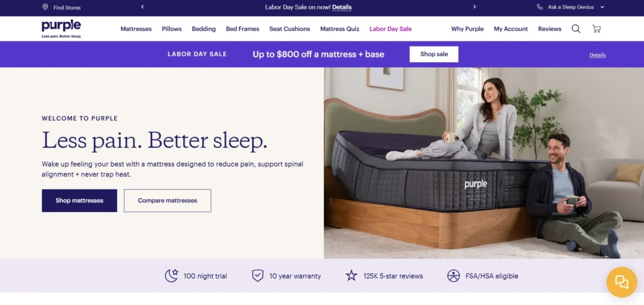Open the Labor Day Sale menu item

coord(390,29)
